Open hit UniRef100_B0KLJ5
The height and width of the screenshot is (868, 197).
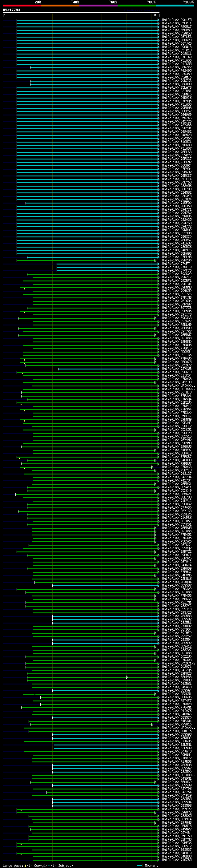(177, 732)
